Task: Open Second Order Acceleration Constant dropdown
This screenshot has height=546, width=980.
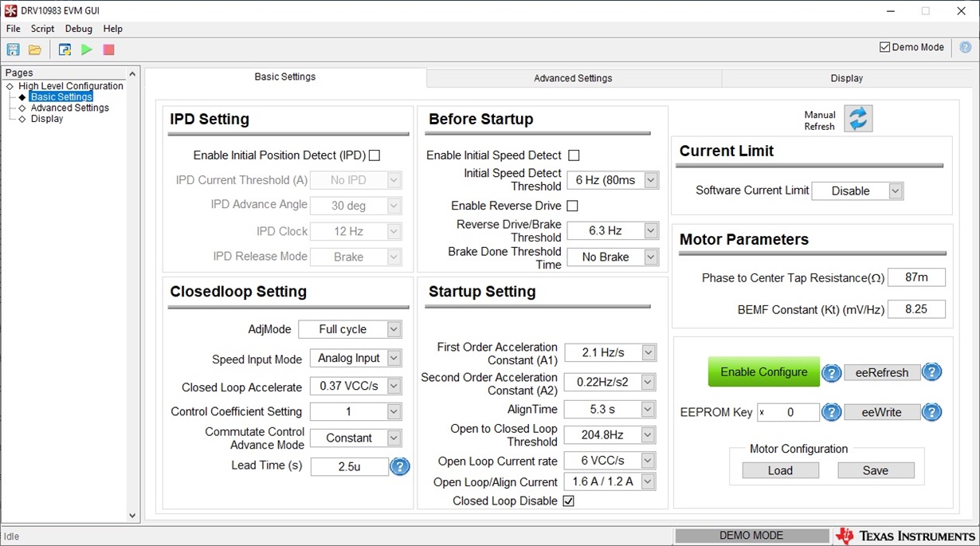Action: 610,382
